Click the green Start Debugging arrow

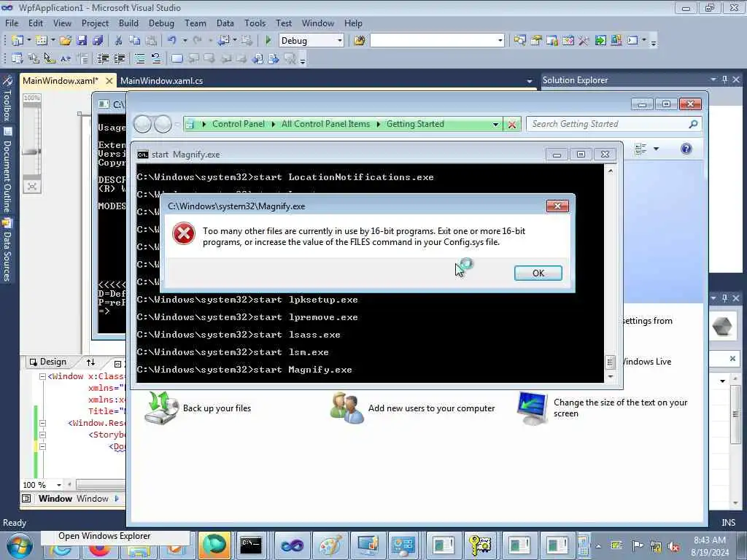point(268,41)
